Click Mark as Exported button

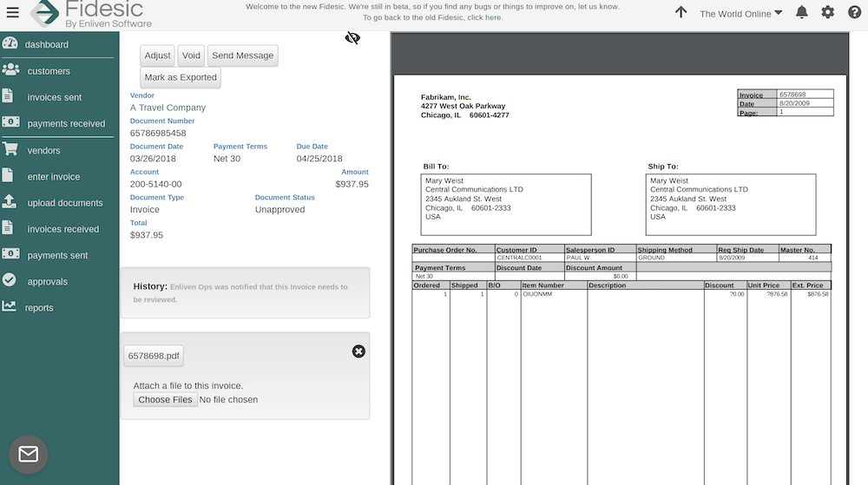click(x=181, y=77)
